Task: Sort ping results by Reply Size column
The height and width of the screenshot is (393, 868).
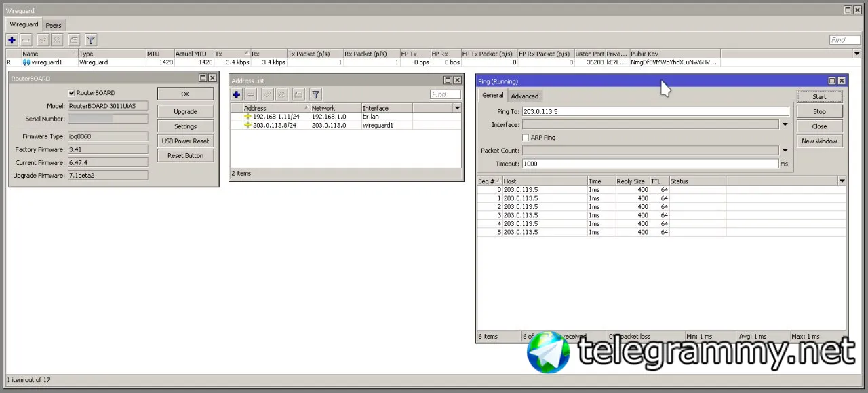Action: (x=632, y=181)
